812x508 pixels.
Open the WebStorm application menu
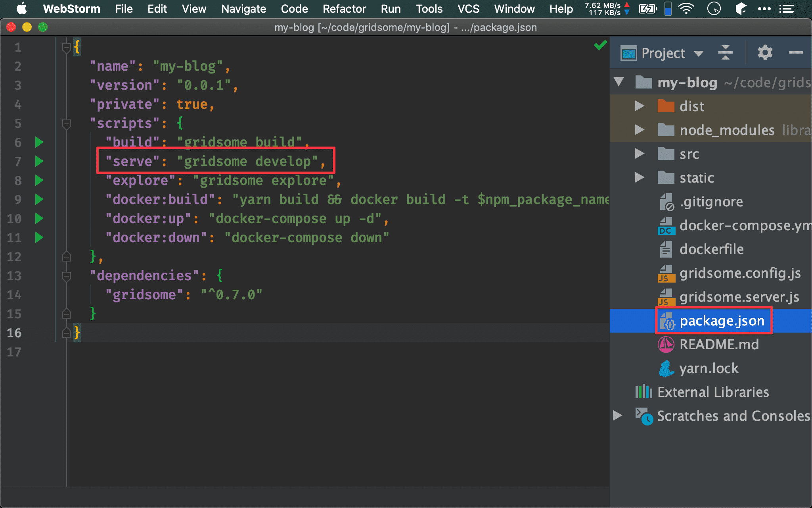pyautogui.click(x=71, y=9)
